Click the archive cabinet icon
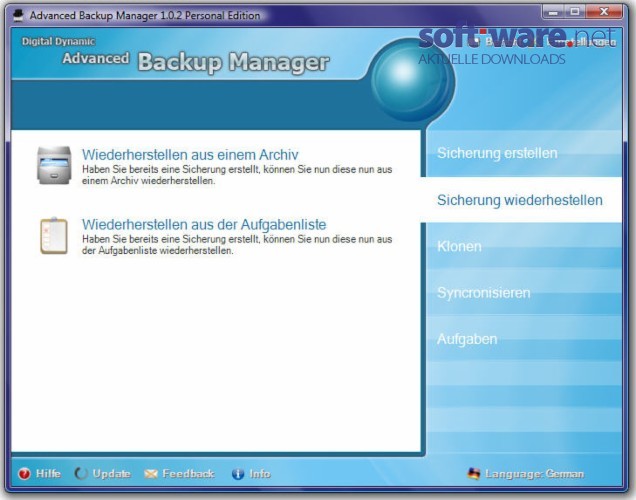The height and width of the screenshot is (500, 636). click(54, 165)
